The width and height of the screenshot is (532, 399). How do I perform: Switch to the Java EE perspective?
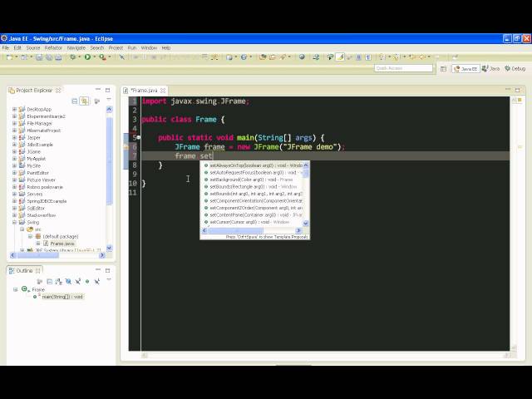(x=465, y=69)
